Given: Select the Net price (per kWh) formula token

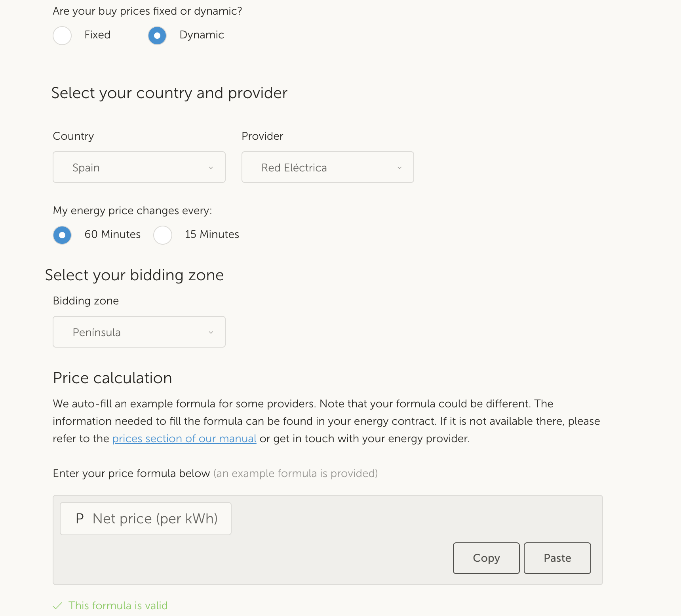Looking at the screenshot, I should click(155, 519).
